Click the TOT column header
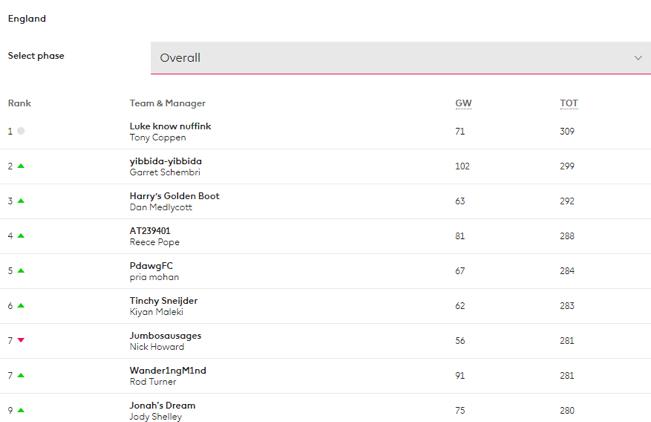This screenshot has width=651, height=422. click(569, 103)
